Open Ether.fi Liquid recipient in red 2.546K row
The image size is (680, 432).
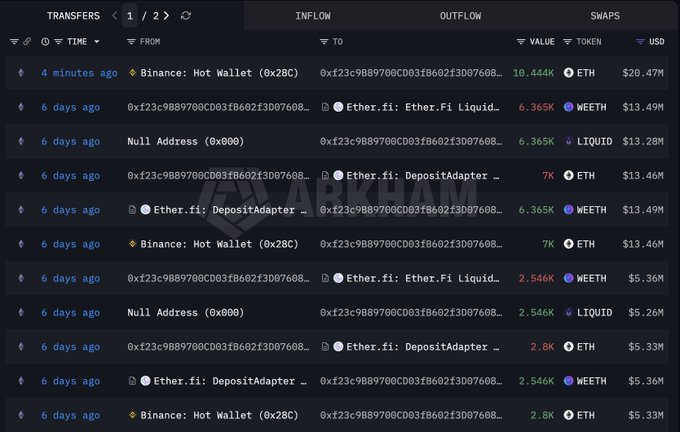tap(423, 278)
